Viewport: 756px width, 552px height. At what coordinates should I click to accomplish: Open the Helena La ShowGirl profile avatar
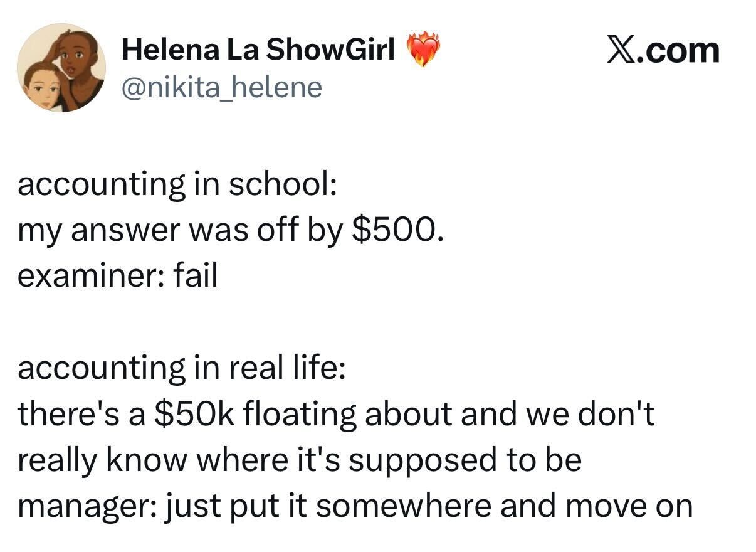[61, 68]
